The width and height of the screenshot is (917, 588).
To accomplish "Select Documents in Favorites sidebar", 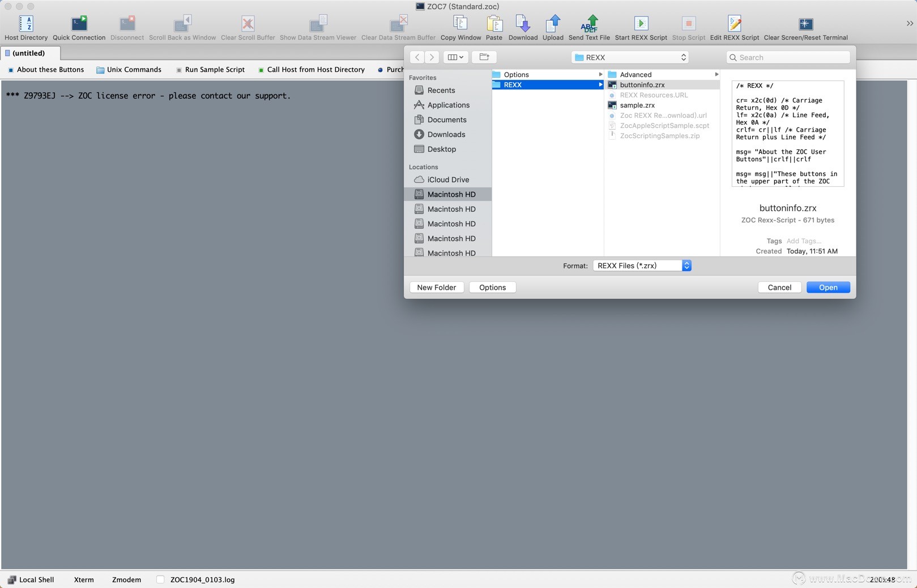I will 447,120.
